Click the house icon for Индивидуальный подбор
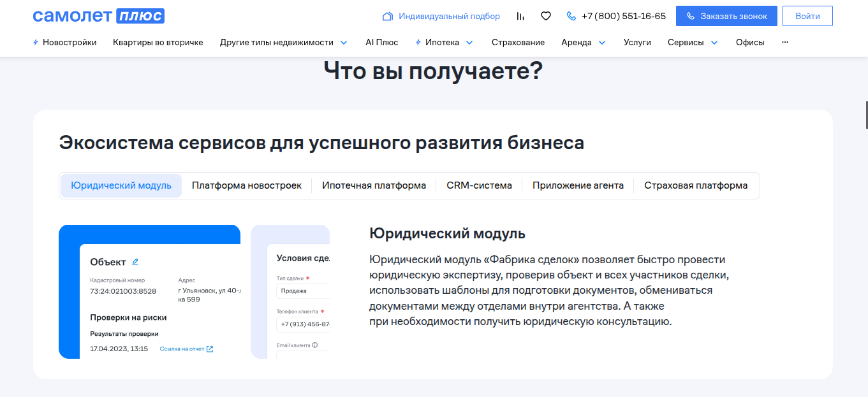 pos(387,16)
